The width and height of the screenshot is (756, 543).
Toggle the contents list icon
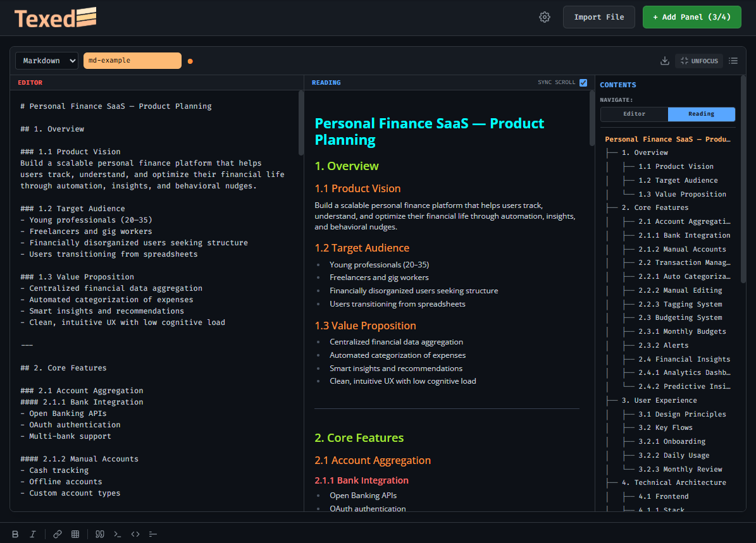point(733,61)
